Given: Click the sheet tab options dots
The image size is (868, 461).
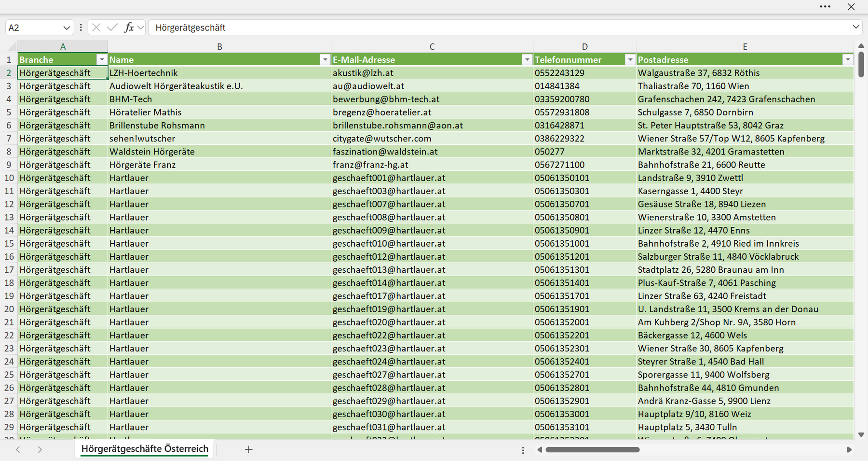Looking at the screenshot, I should (523, 450).
